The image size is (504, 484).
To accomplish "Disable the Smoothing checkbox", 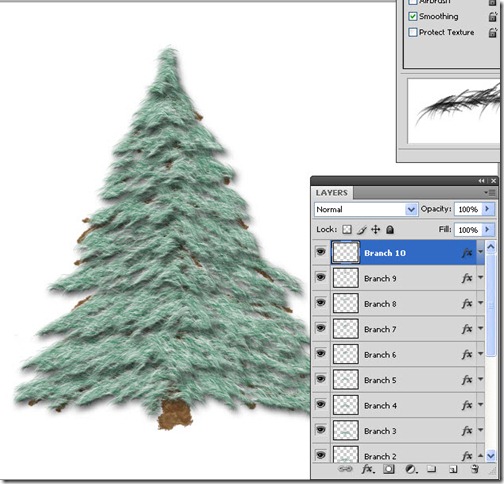I will [413, 16].
